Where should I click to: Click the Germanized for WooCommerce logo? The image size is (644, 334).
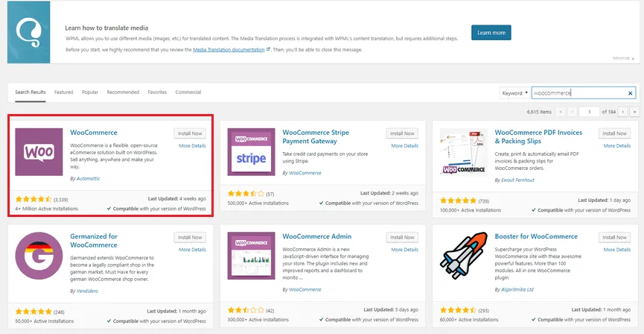pyautogui.click(x=39, y=256)
